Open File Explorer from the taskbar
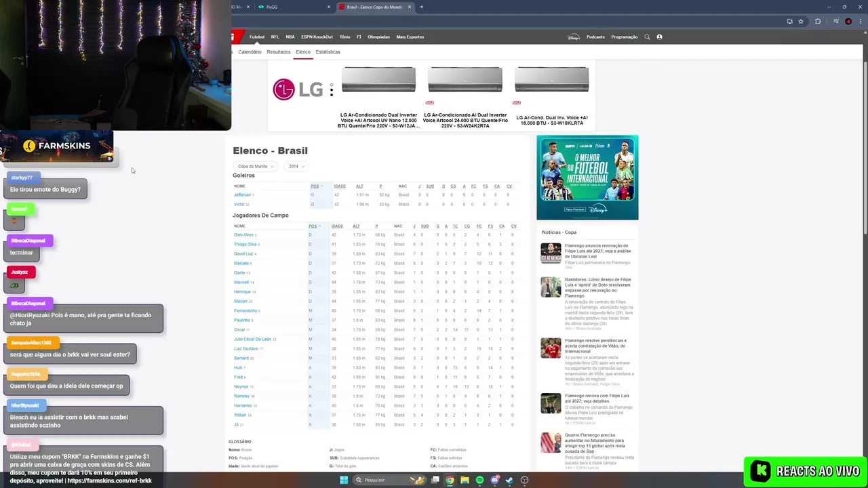This screenshot has width=868, height=488. pyautogui.click(x=465, y=480)
